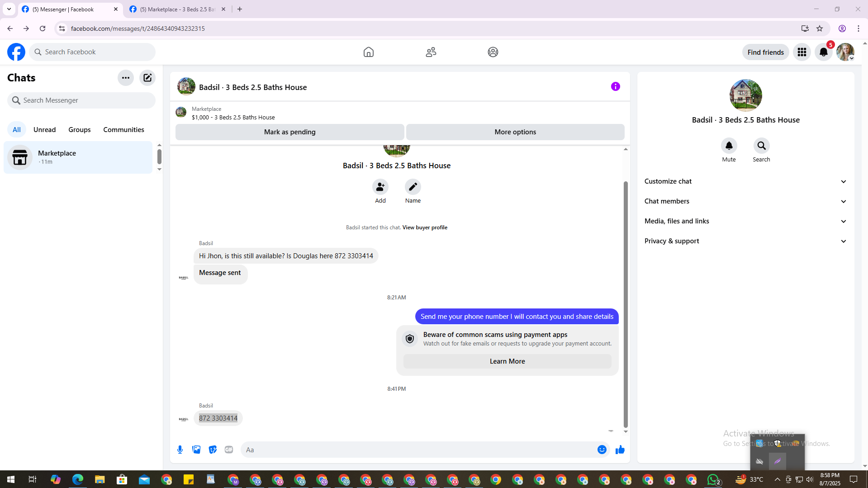
Task: Open Chats options three-dot menu
Action: point(126,78)
